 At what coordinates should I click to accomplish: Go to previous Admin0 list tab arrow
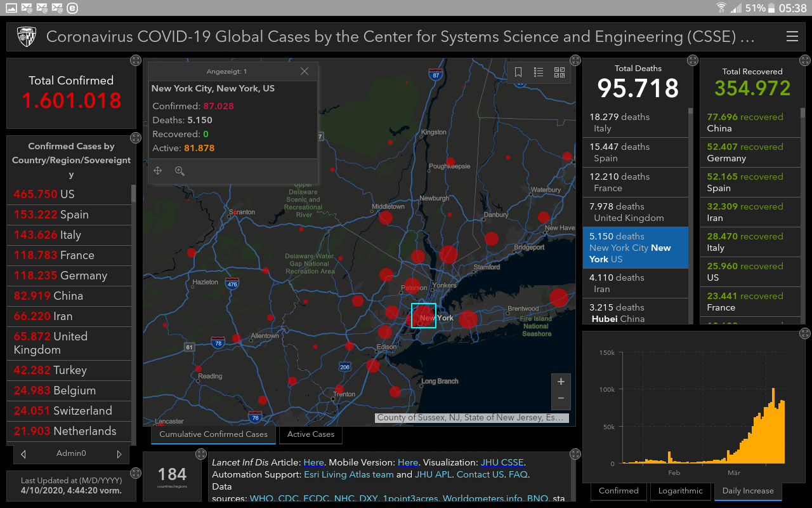[x=23, y=454]
